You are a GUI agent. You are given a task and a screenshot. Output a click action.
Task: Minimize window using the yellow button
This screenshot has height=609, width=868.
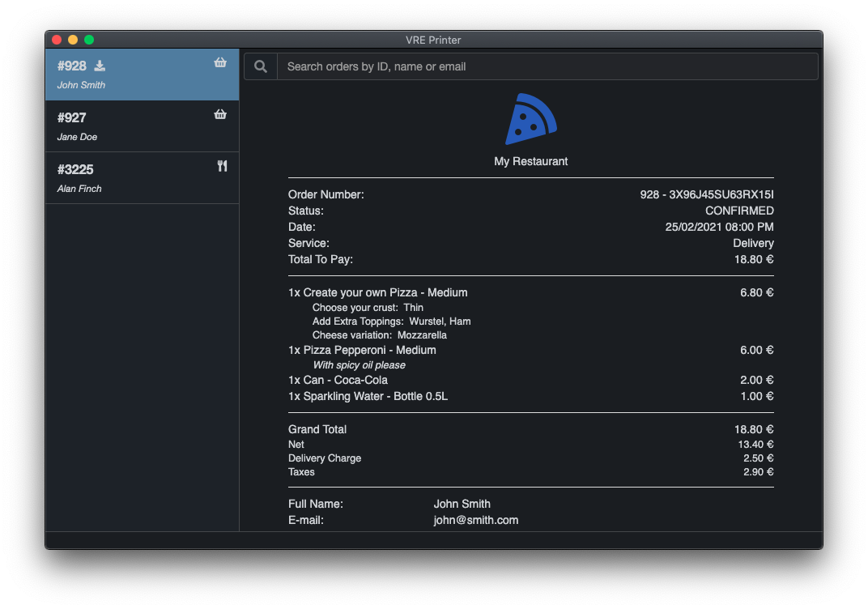[73, 40]
